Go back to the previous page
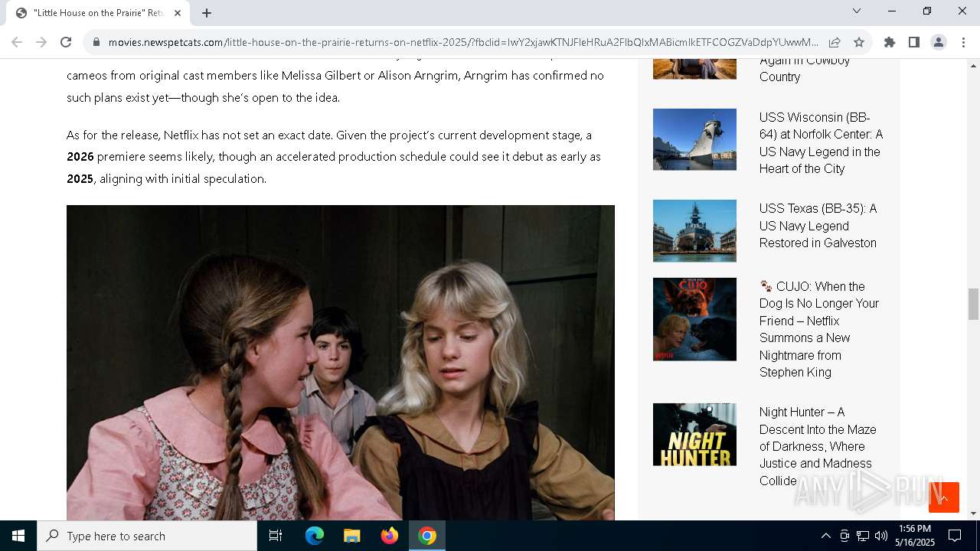Viewport: 980px width, 551px height. coord(17,42)
